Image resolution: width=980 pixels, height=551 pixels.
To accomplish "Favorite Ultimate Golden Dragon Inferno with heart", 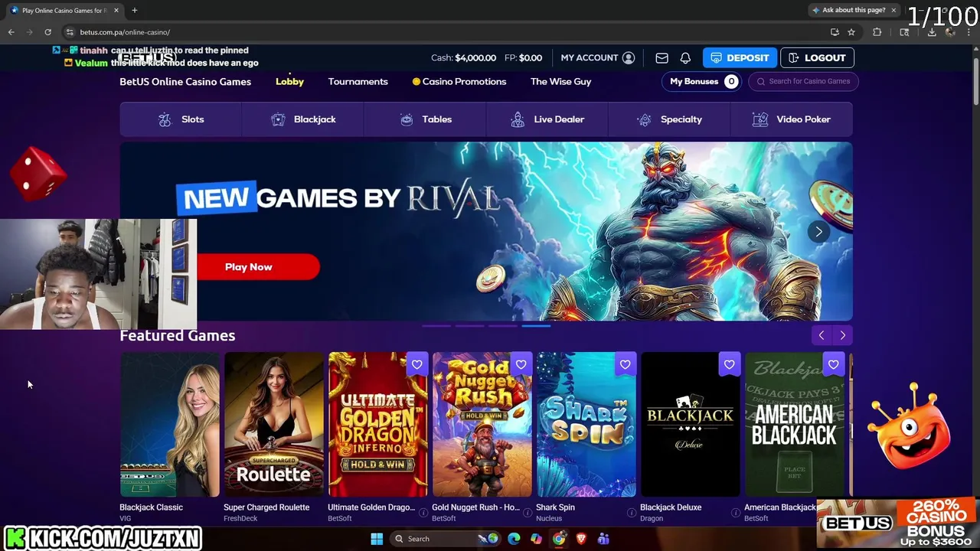I will pyautogui.click(x=416, y=364).
